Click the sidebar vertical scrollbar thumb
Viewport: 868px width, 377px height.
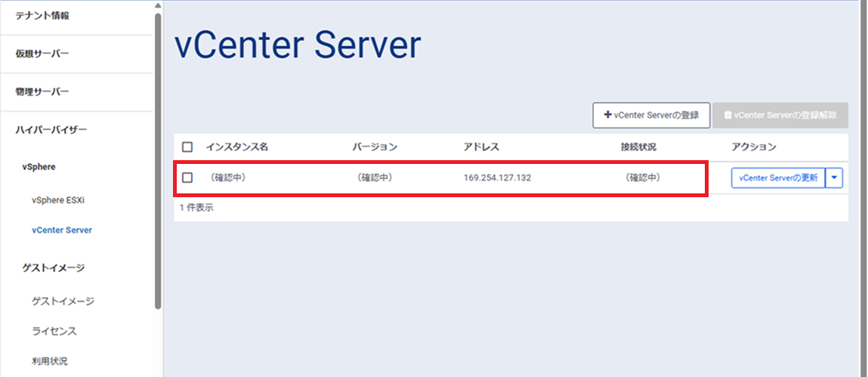click(159, 160)
